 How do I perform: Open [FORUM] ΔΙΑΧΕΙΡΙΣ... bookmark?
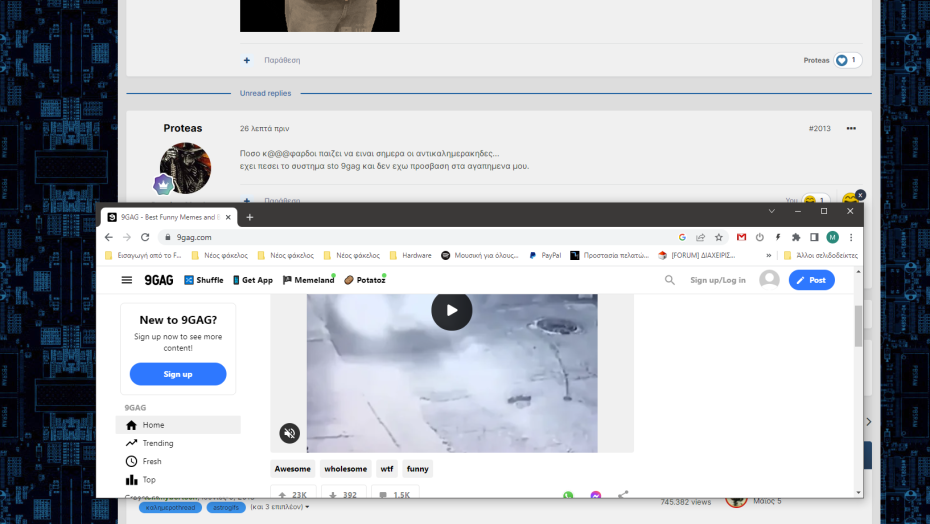tap(696, 255)
